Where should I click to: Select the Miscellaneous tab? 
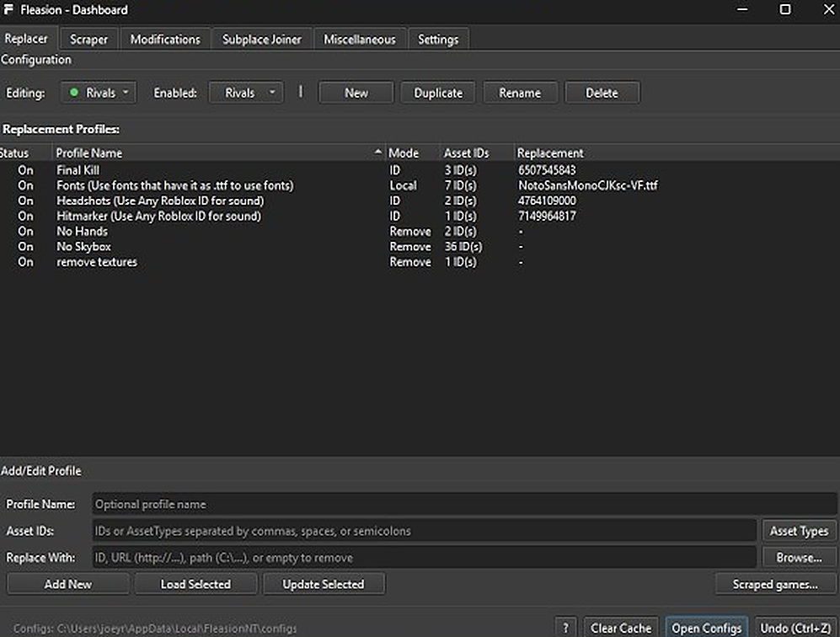coord(360,39)
